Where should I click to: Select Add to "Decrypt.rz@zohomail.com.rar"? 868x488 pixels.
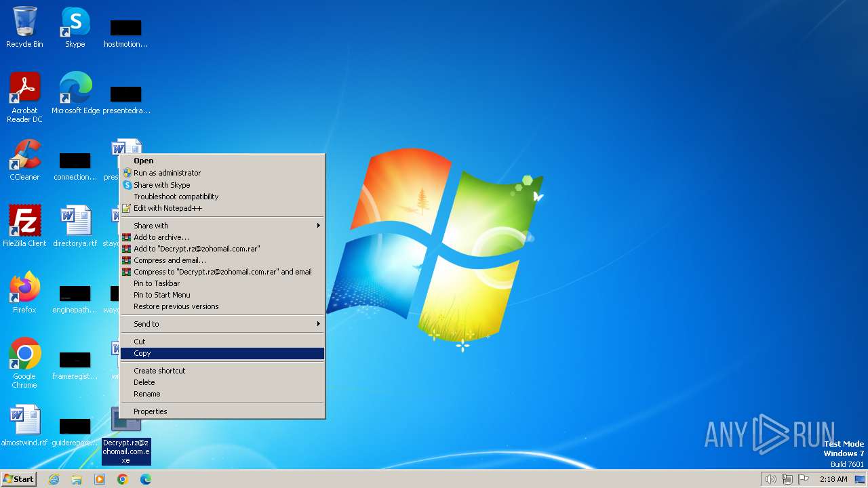(x=222, y=249)
